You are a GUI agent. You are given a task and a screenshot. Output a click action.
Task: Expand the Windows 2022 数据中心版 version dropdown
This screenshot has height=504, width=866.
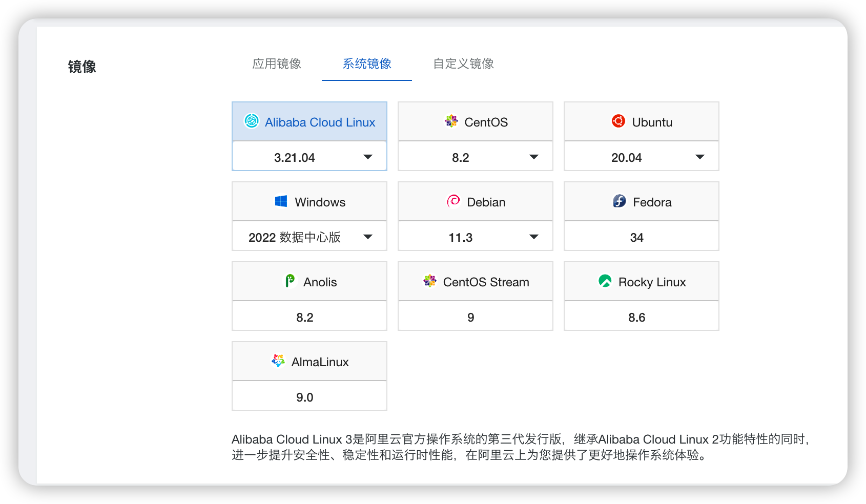[310, 236]
